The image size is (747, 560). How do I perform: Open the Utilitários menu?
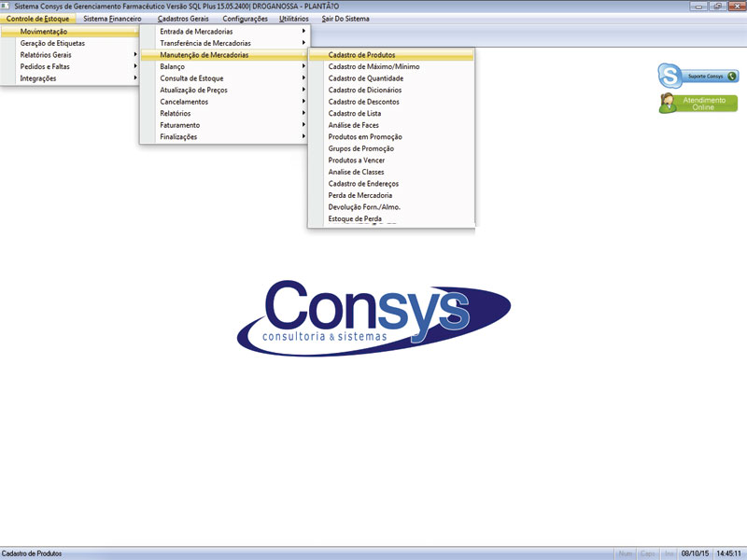click(x=294, y=19)
